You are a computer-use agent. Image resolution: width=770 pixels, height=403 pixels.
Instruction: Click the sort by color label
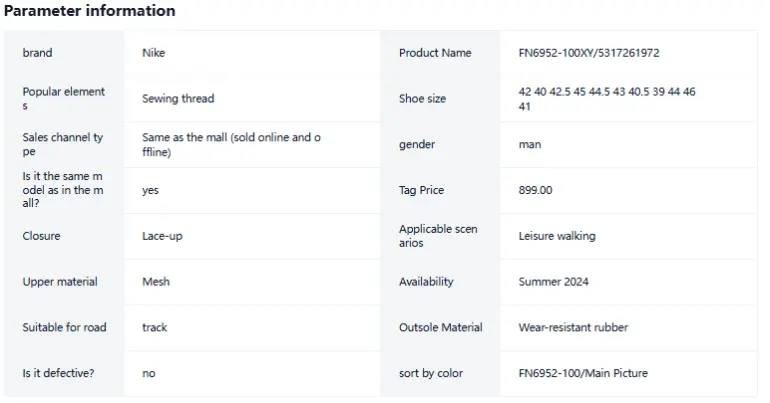pyautogui.click(x=431, y=373)
